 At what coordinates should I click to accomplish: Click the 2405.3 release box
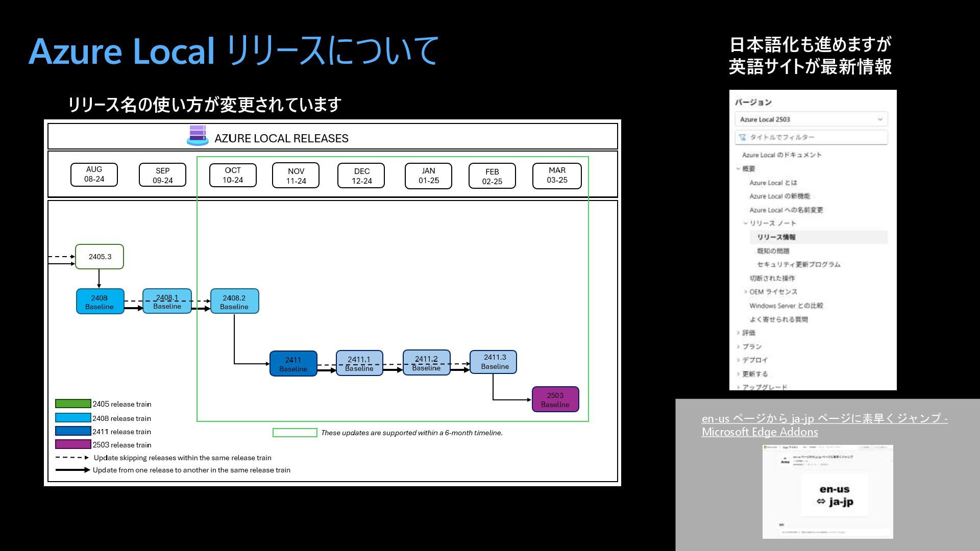[100, 257]
